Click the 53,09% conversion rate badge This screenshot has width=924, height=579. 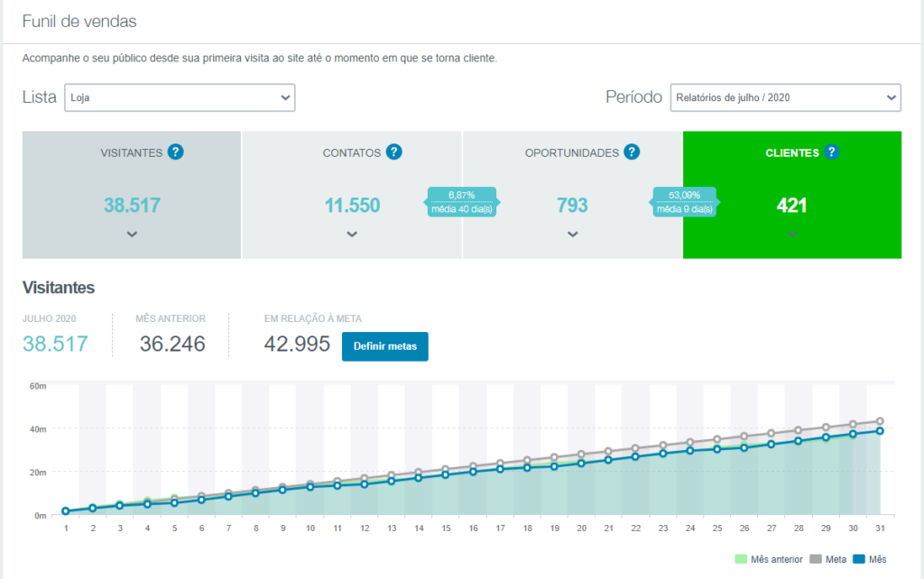(684, 201)
